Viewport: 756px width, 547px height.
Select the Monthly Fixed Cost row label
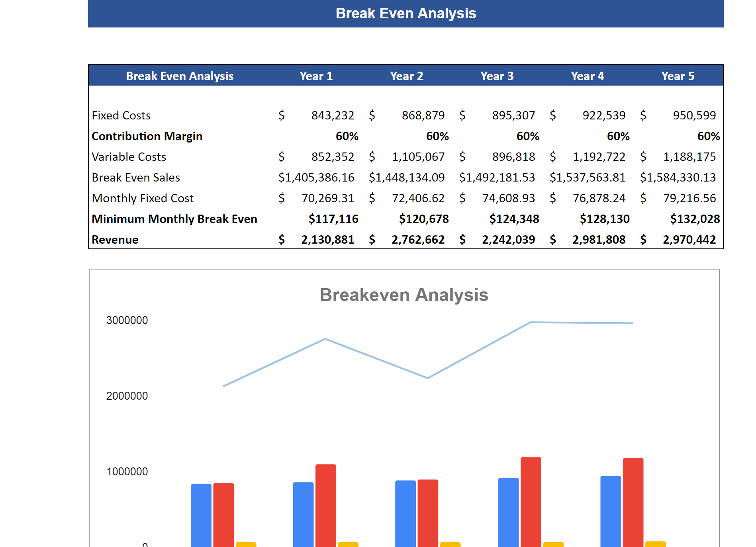tap(142, 198)
